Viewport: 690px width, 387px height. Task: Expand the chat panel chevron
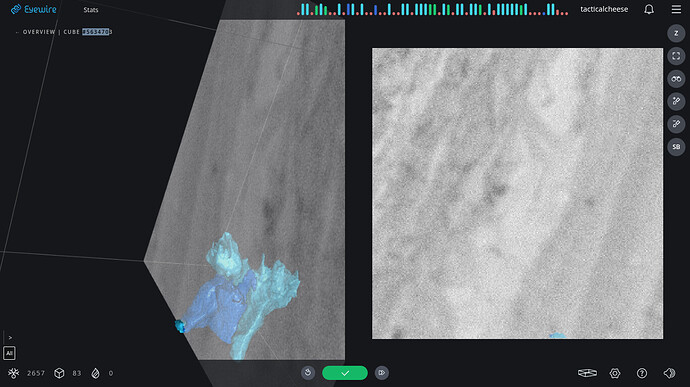(x=10, y=338)
